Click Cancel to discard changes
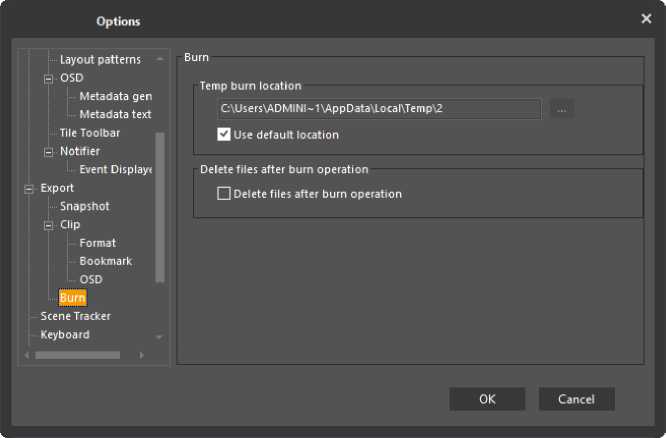The width and height of the screenshot is (666, 438). point(576,399)
